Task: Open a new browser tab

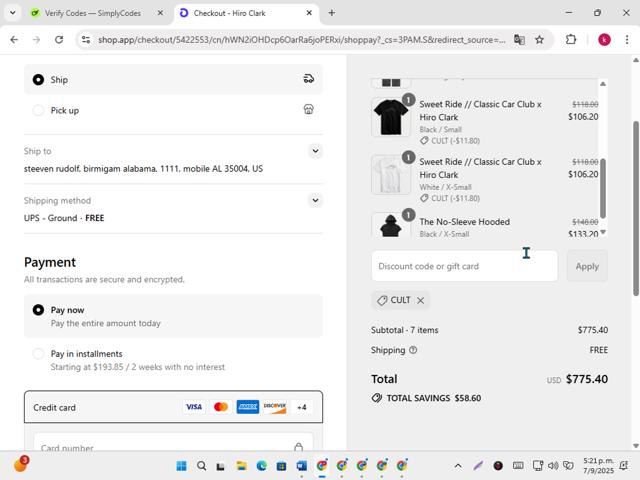Action: (x=331, y=13)
